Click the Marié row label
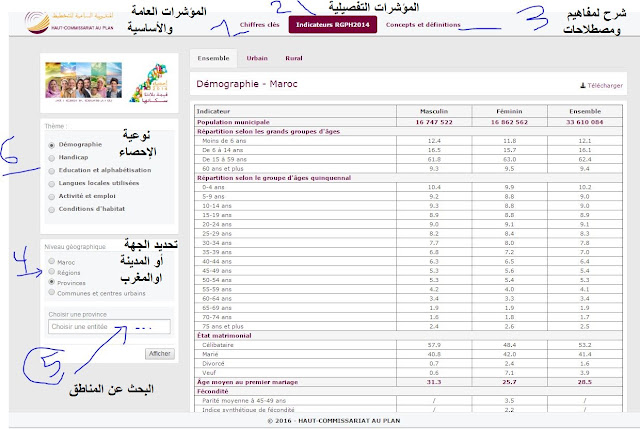640x429 pixels. tap(210, 354)
